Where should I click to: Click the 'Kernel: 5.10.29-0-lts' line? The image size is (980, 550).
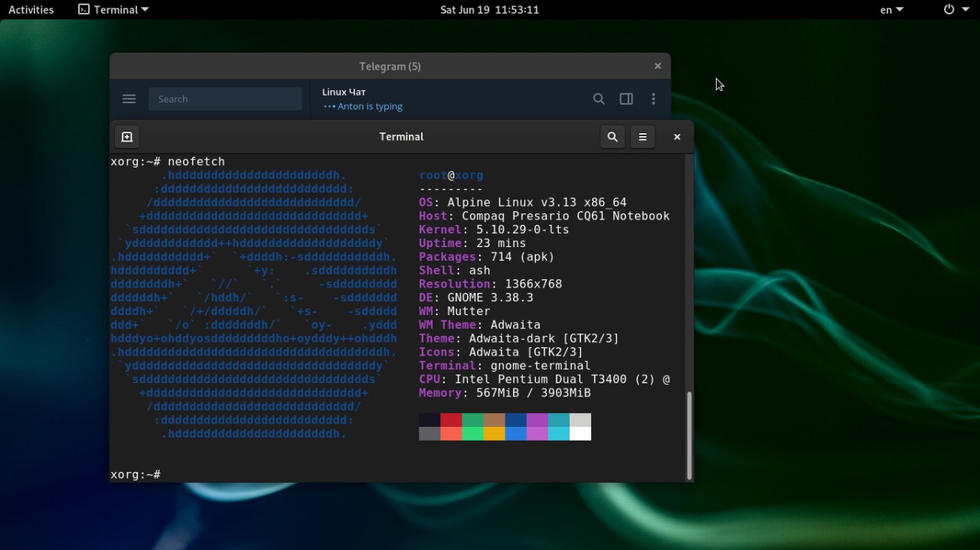(494, 229)
